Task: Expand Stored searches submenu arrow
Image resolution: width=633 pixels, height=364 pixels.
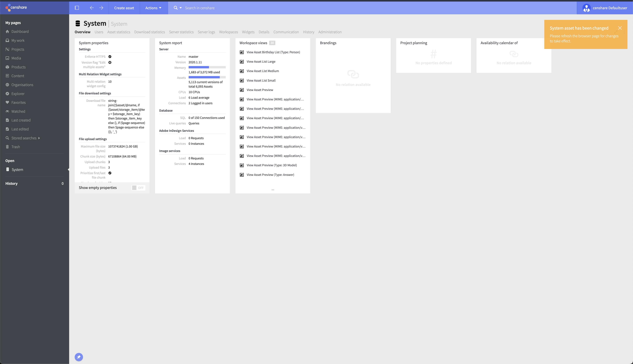Action: pos(39,138)
